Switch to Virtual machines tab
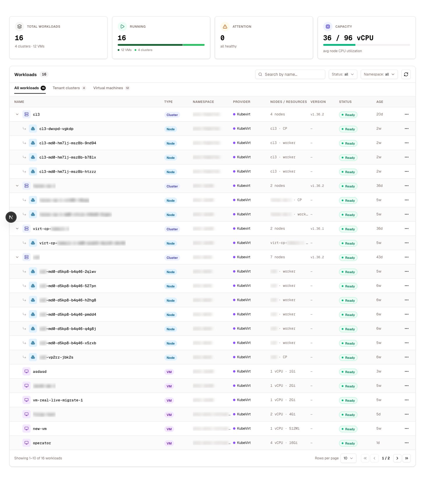This screenshot has width=425, height=504. pyautogui.click(x=112, y=88)
